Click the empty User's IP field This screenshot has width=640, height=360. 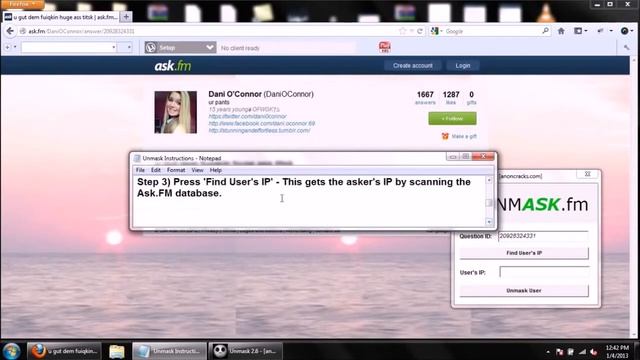[x=544, y=272]
